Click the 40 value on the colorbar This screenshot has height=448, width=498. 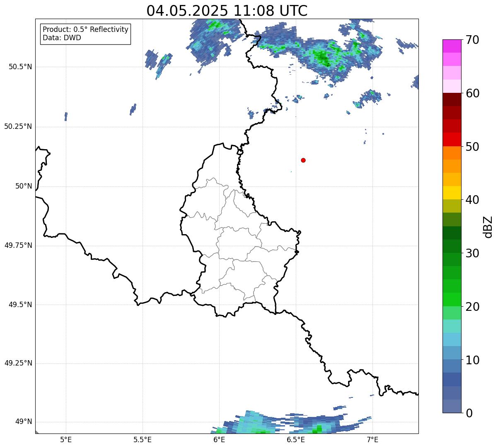point(472,200)
